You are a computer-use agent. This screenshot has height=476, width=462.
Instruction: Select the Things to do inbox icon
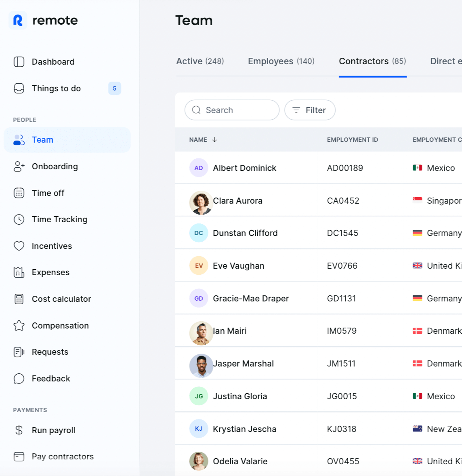point(19,88)
